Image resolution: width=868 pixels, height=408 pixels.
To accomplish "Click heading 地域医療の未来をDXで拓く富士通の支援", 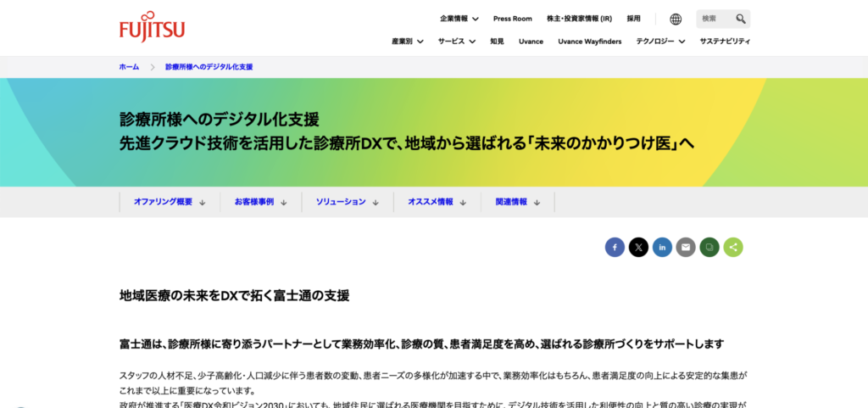I will pyautogui.click(x=235, y=296).
